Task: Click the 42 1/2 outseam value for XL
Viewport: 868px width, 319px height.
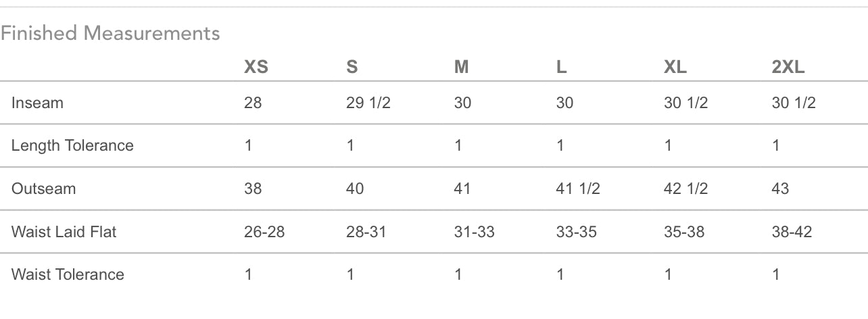Action: (x=685, y=189)
